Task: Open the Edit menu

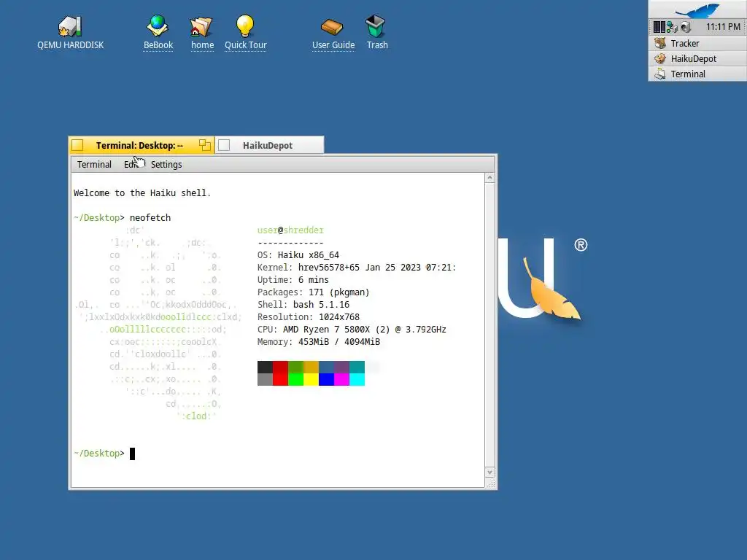Action: point(131,164)
